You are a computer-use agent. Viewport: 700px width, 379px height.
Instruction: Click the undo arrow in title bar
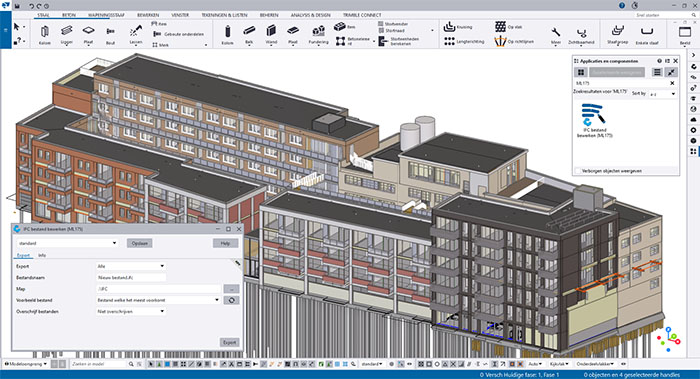pos(31,6)
